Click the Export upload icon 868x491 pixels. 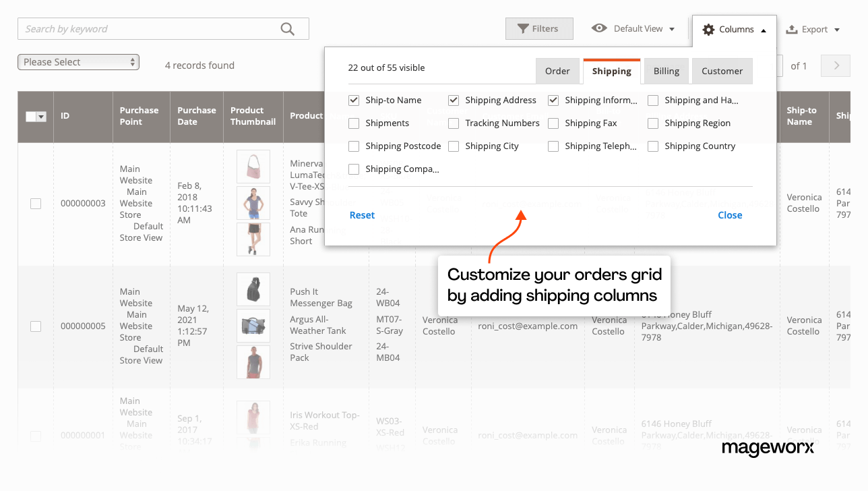[x=793, y=29]
